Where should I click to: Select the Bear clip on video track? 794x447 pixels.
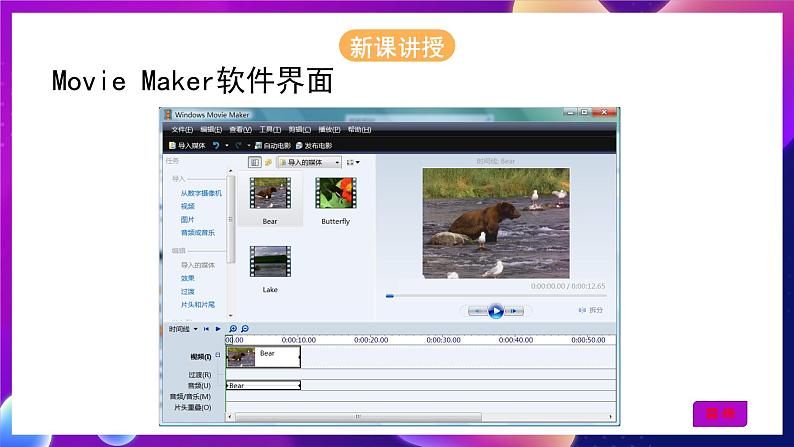pos(263,357)
